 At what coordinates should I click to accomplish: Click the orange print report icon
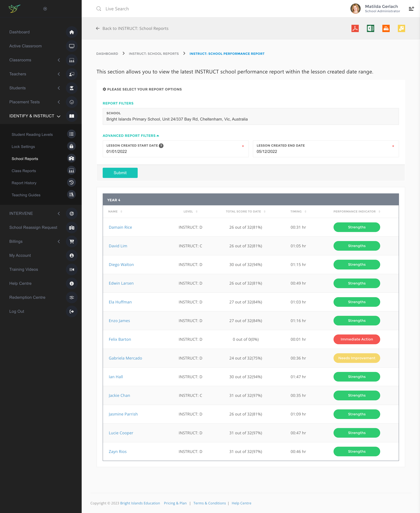click(386, 28)
